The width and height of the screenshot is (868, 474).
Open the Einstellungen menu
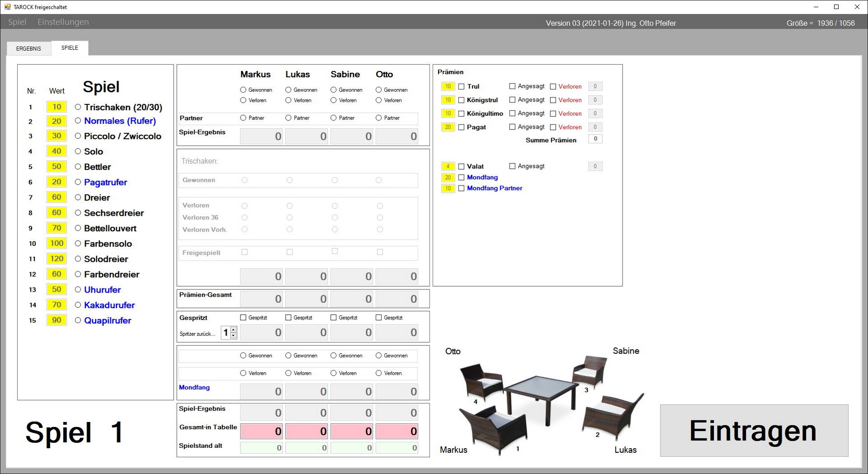point(63,22)
